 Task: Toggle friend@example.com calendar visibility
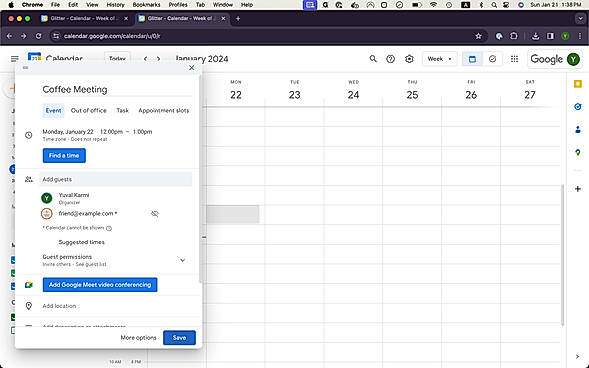tap(155, 214)
